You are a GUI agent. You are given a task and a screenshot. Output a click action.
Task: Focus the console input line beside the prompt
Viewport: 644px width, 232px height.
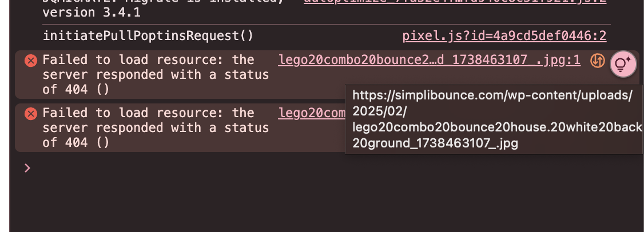click(328, 168)
